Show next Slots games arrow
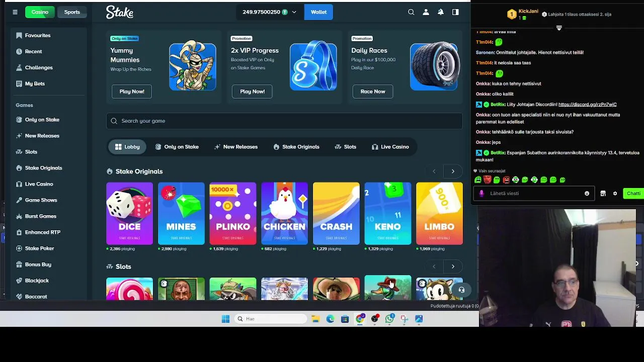Viewport: 644px width, 362px height. click(x=453, y=266)
